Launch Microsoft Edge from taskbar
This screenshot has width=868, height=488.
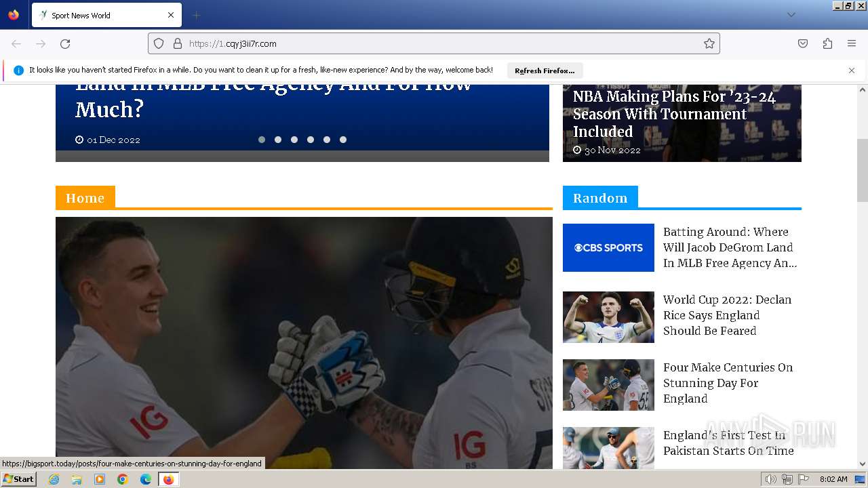146,479
